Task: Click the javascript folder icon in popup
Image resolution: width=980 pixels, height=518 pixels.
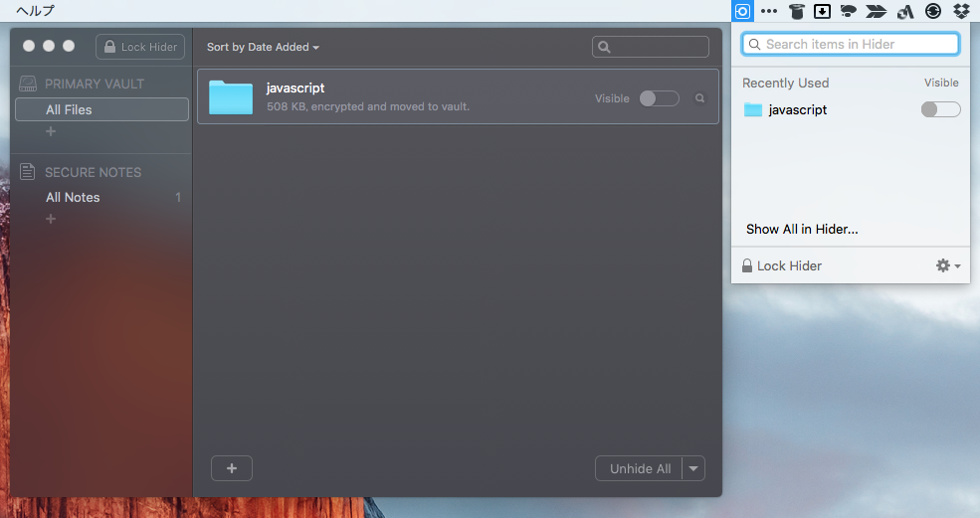Action: click(x=753, y=110)
